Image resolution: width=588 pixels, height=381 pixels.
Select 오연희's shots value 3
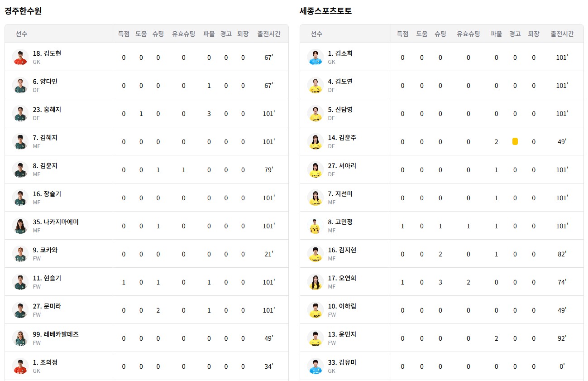click(440, 282)
